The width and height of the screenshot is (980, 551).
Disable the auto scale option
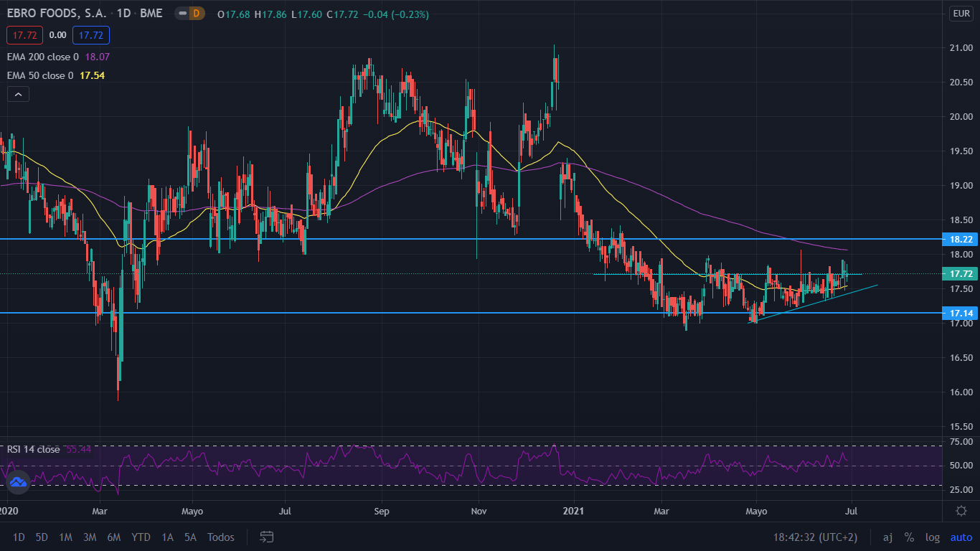coord(961,537)
